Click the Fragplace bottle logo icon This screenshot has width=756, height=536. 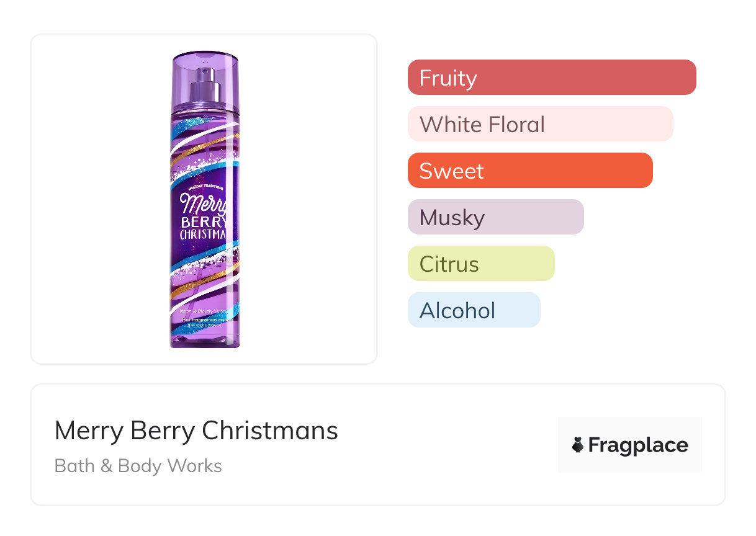click(x=578, y=445)
